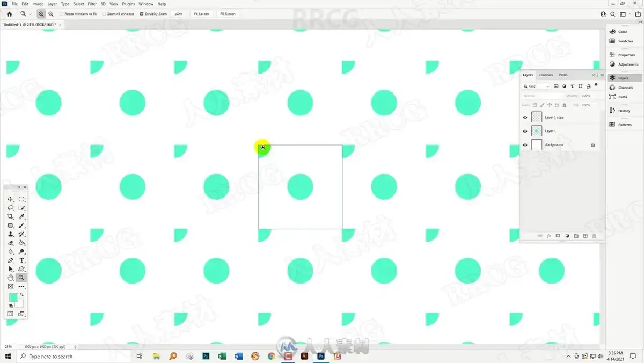Select the Lasso tool
The width and height of the screenshot is (644, 363).
click(10, 208)
